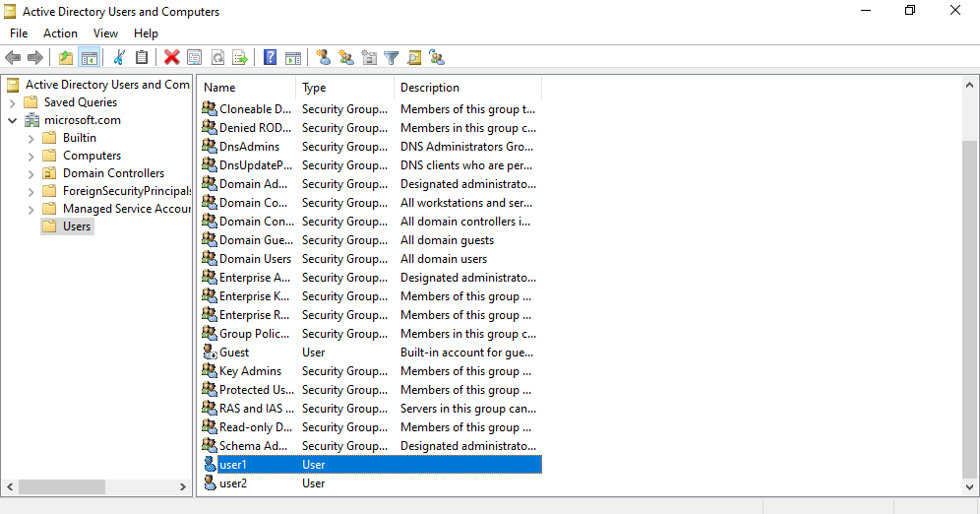The height and width of the screenshot is (514, 980).
Task: Expand Managed Service Accounts node
Action: point(31,210)
